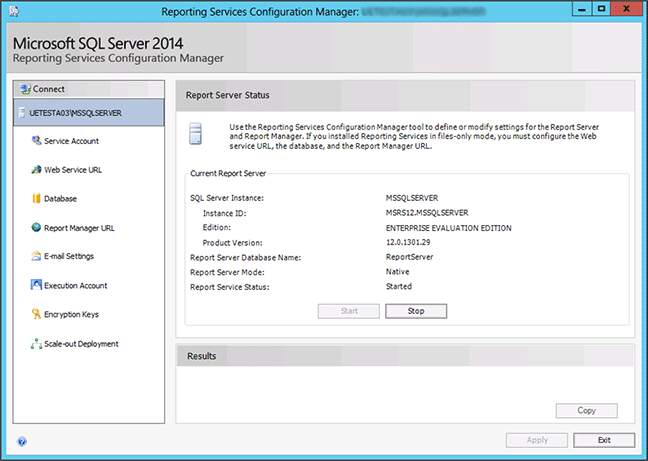Click the E-mail Settings envelope icon

pos(36,256)
